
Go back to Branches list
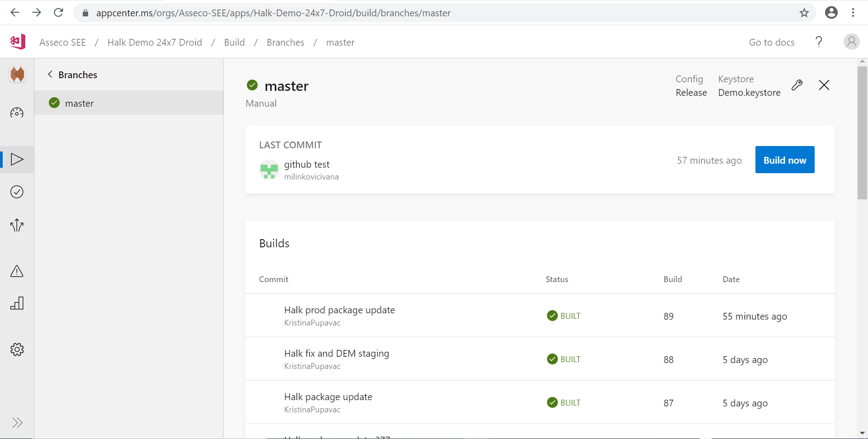click(x=72, y=75)
